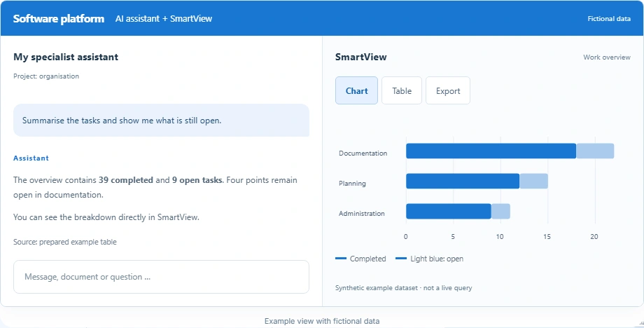Screen dimensions: 644x328
Task: Click the Planning completed dark bar
Action: point(463,181)
